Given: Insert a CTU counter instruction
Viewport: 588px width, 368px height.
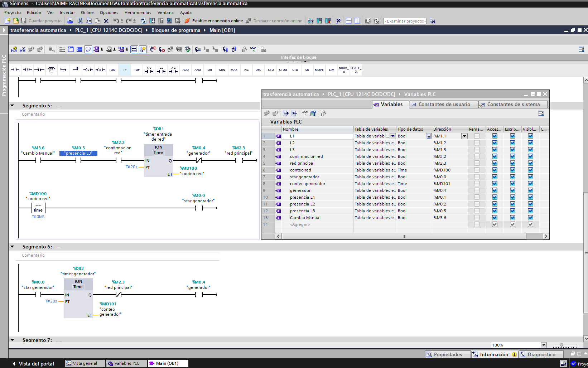Looking at the screenshot, I should [x=271, y=70].
